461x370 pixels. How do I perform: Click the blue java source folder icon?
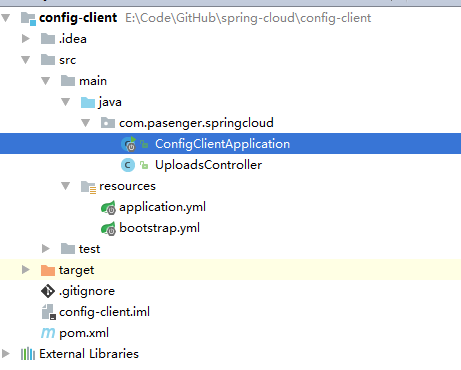88,102
